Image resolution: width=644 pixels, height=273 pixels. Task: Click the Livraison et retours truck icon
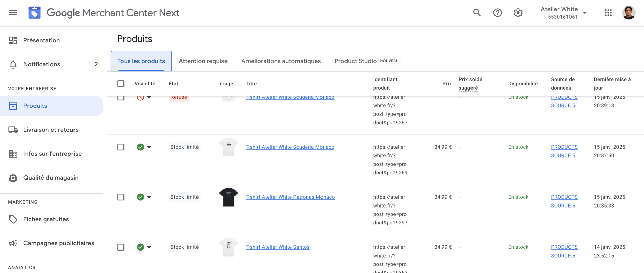coord(13,130)
